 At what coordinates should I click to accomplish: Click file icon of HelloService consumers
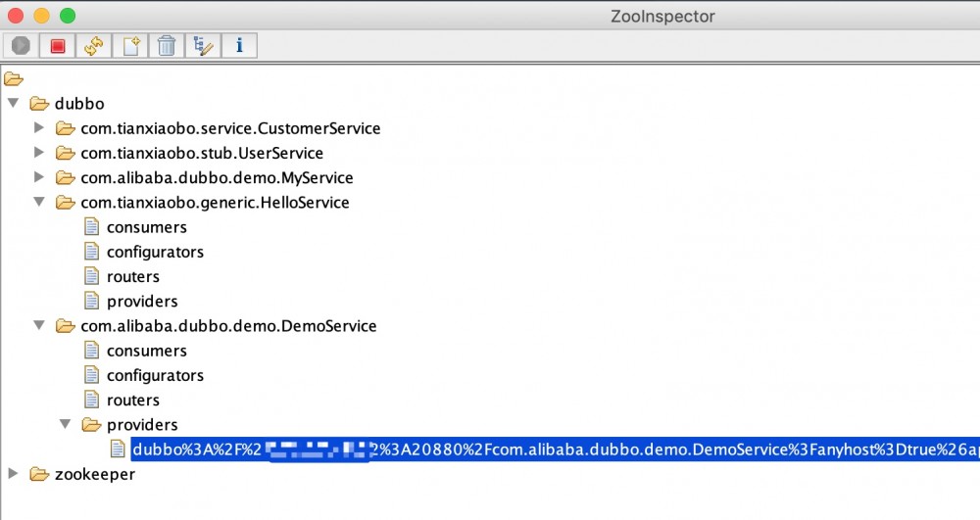[91, 226]
